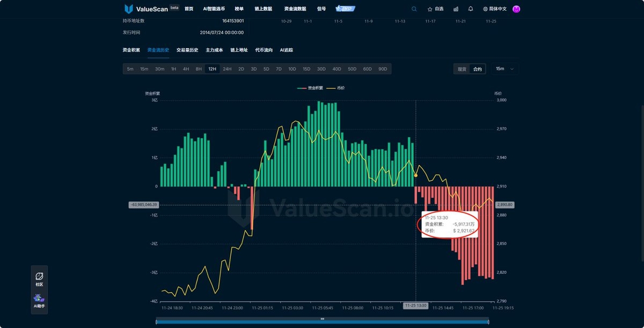Select the 12H period option

point(212,69)
